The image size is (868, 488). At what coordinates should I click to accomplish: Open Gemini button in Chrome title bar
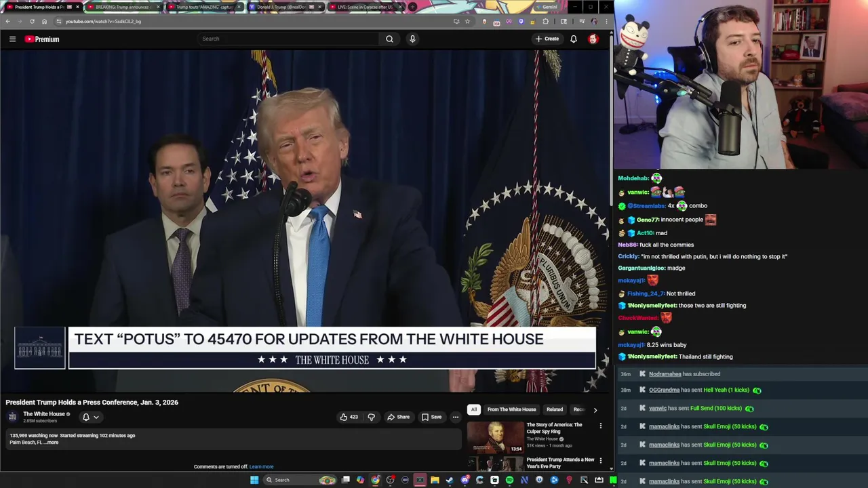pos(547,7)
